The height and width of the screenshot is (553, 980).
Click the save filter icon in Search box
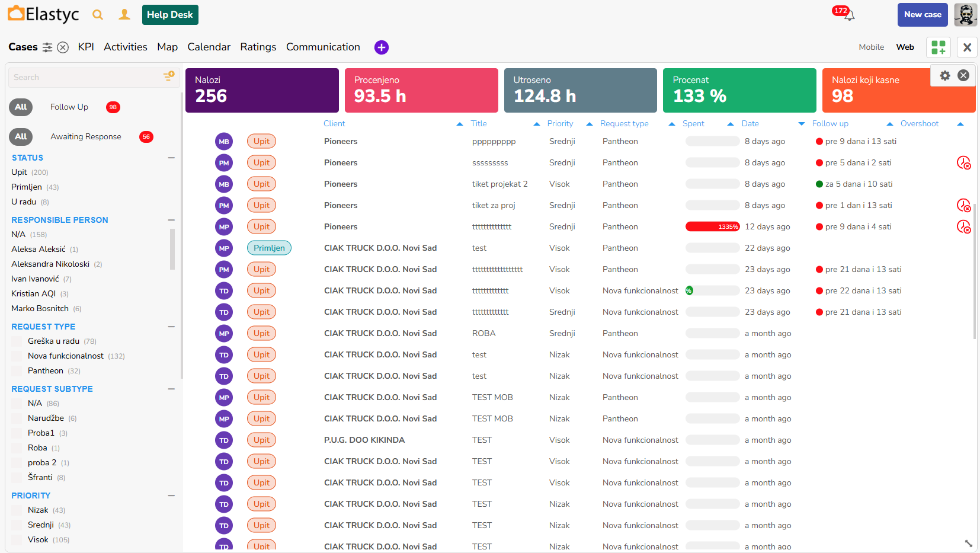coord(169,76)
